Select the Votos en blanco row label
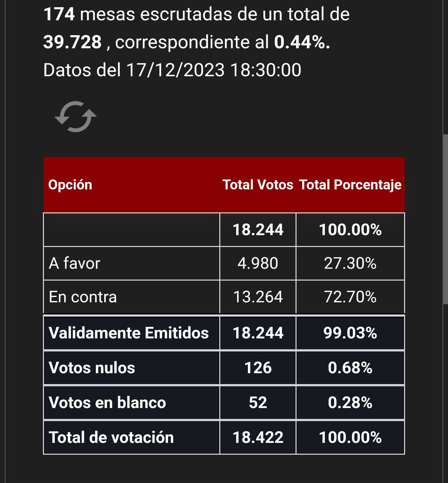The image size is (448, 483). pyautogui.click(x=107, y=402)
